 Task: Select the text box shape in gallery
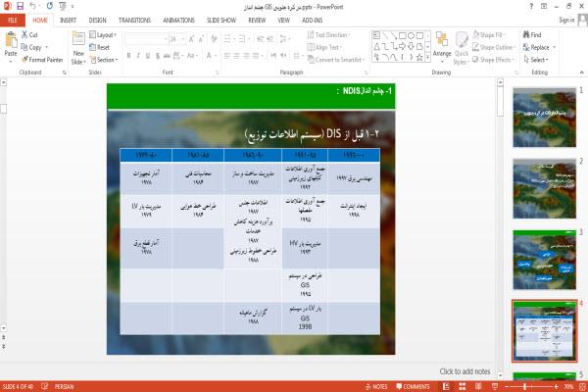[x=376, y=36]
